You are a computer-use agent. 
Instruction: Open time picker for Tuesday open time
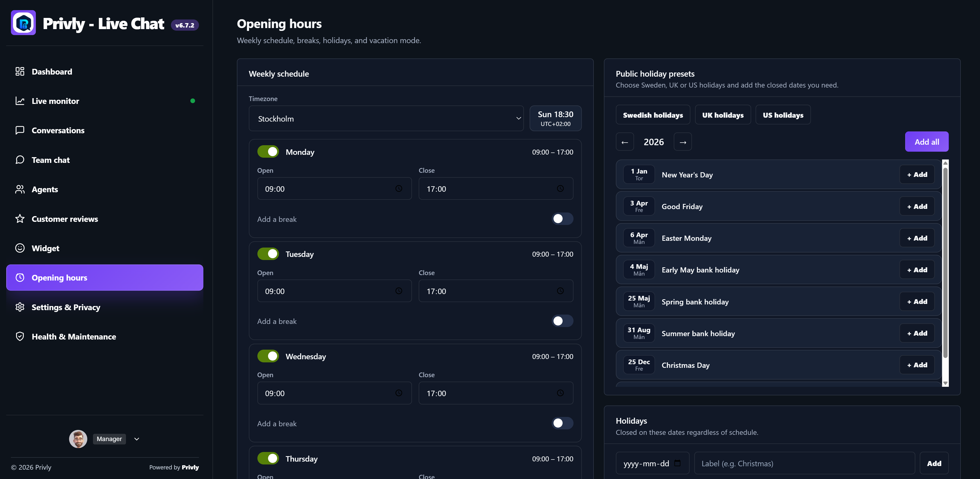click(x=399, y=291)
